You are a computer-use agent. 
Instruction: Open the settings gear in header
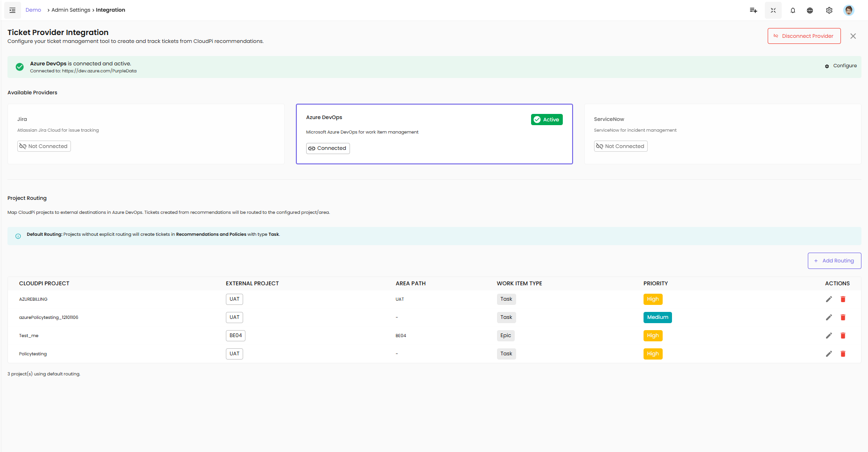tap(829, 10)
